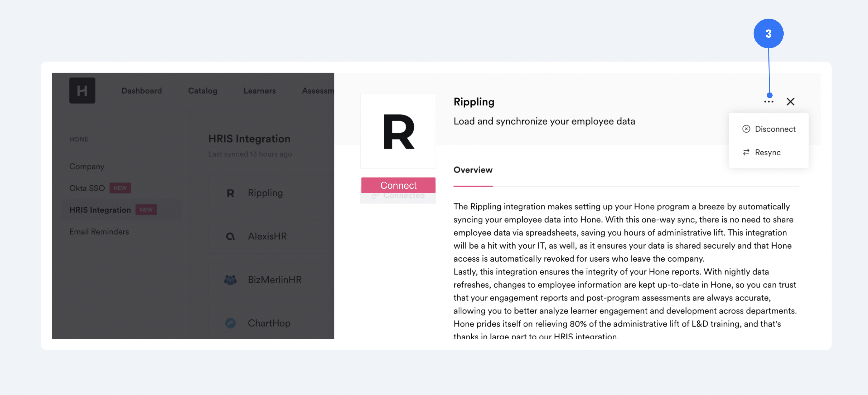
Task: Click the BizMerlinHR people icon
Action: coord(230,280)
